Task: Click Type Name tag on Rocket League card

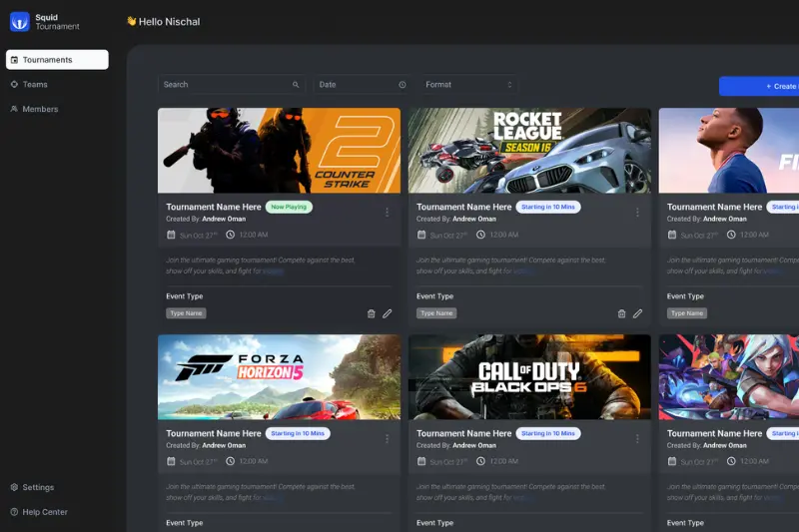Action: tap(436, 313)
